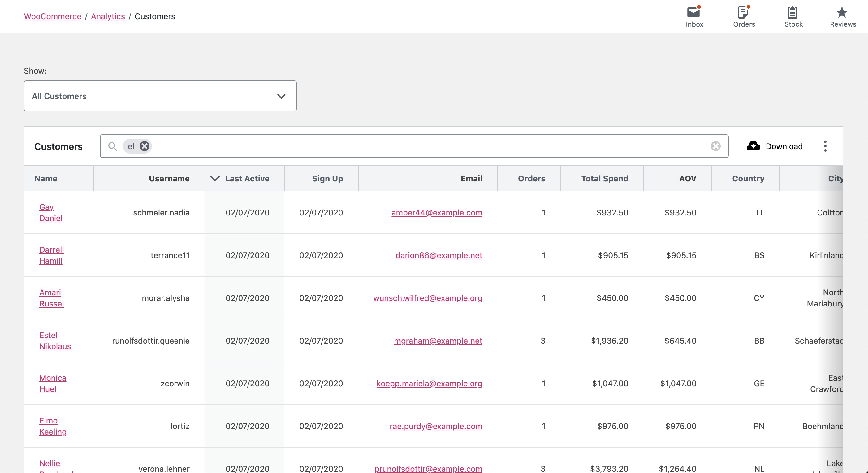Viewport: 868px width, 473px height.
Task: Expand the All Customers dropdown
Action: [x=160, y=96]
